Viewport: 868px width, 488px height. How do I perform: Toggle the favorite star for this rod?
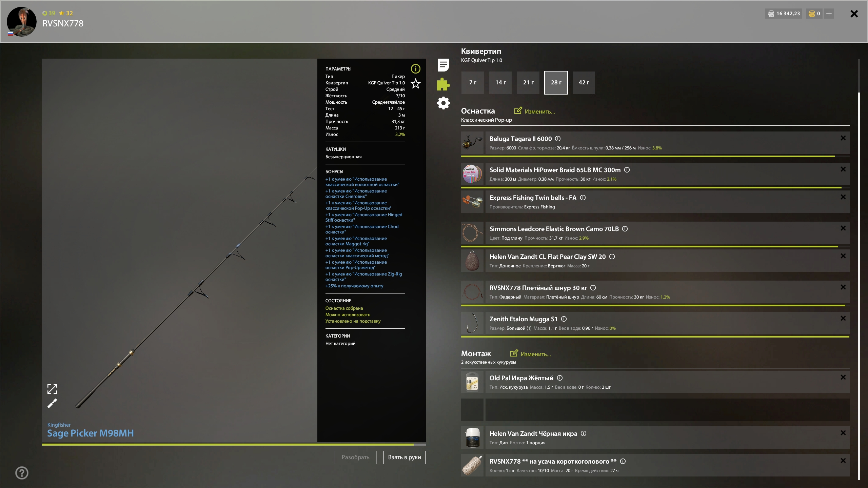tap(415, 84)
